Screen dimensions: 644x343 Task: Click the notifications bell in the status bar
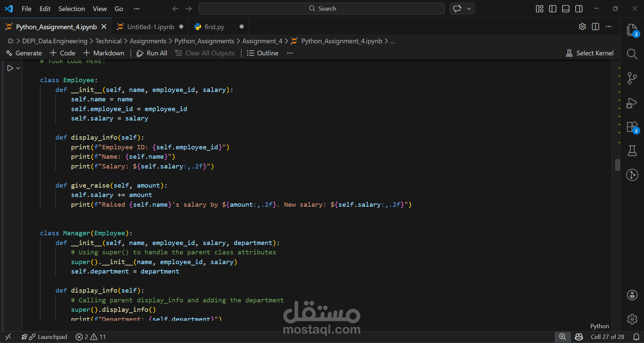tap(637, 337)
